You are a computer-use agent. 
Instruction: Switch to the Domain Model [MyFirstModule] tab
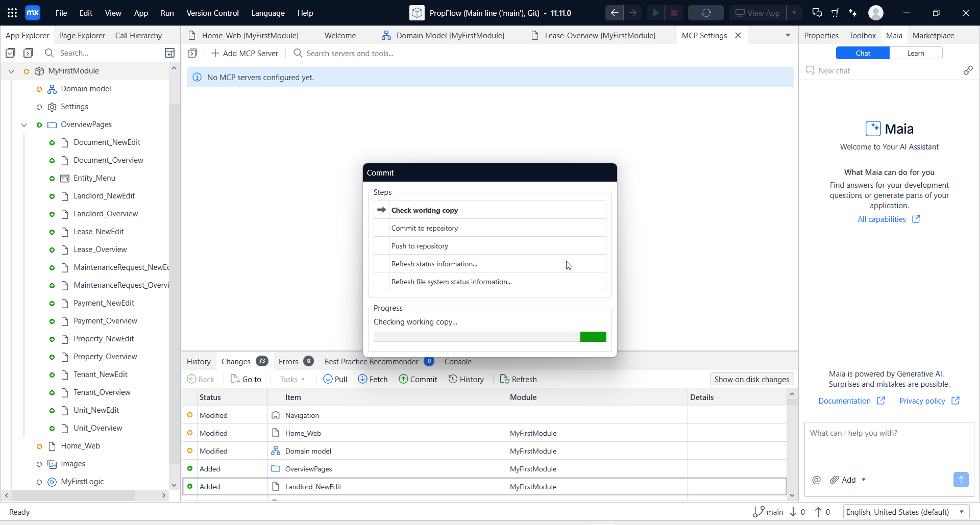click(443, 35)
